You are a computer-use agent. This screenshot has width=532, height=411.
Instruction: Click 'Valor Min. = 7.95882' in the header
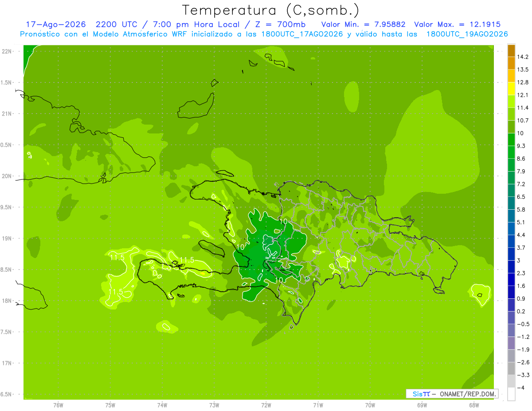tap(363, 25)
